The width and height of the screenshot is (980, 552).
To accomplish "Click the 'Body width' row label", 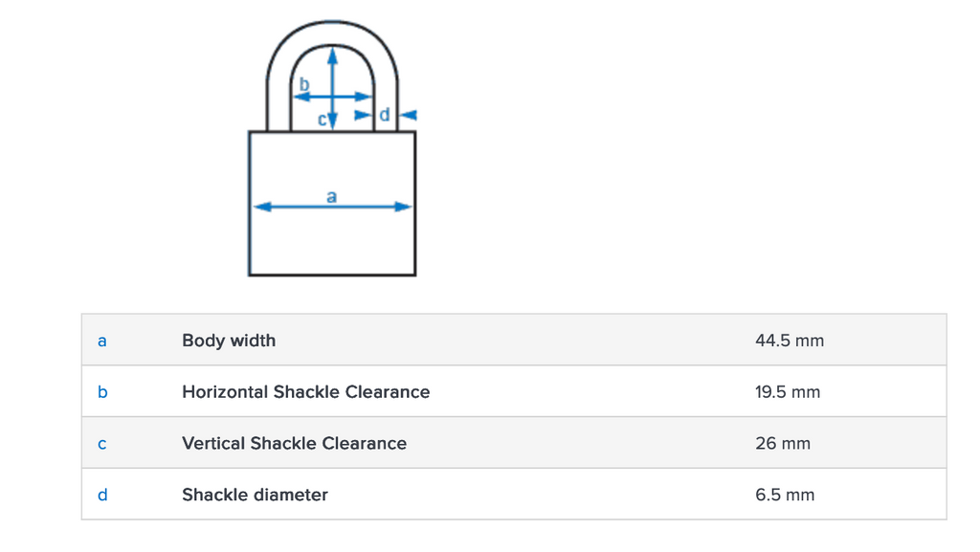I will click(229, 341).
